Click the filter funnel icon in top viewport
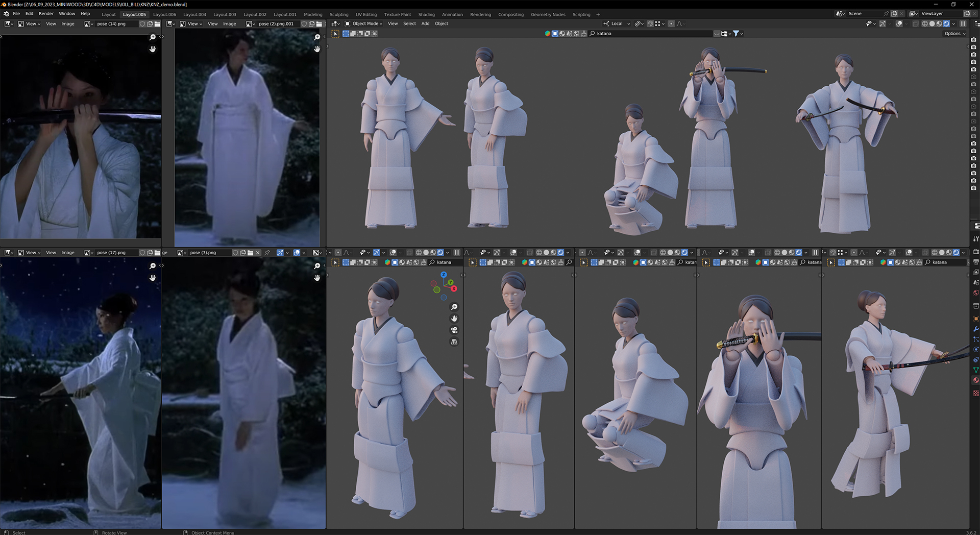This screenshot has height=535, width=980. tap(736, 34)
